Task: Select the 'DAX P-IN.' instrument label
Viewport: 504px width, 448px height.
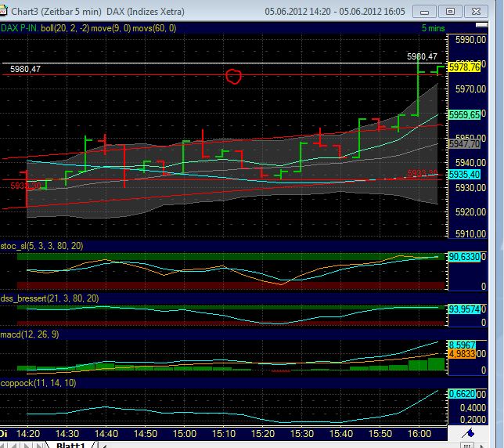Action: point(20,28)
